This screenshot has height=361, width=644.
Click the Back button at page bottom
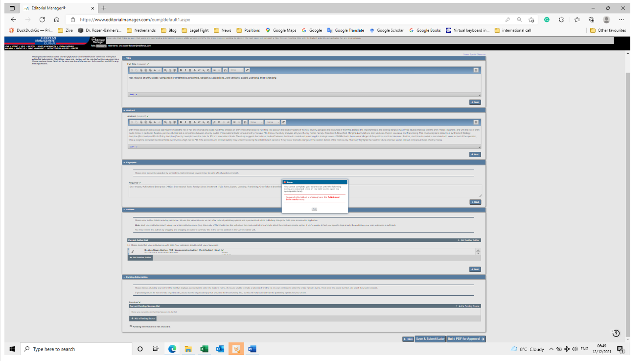point(408,339)
